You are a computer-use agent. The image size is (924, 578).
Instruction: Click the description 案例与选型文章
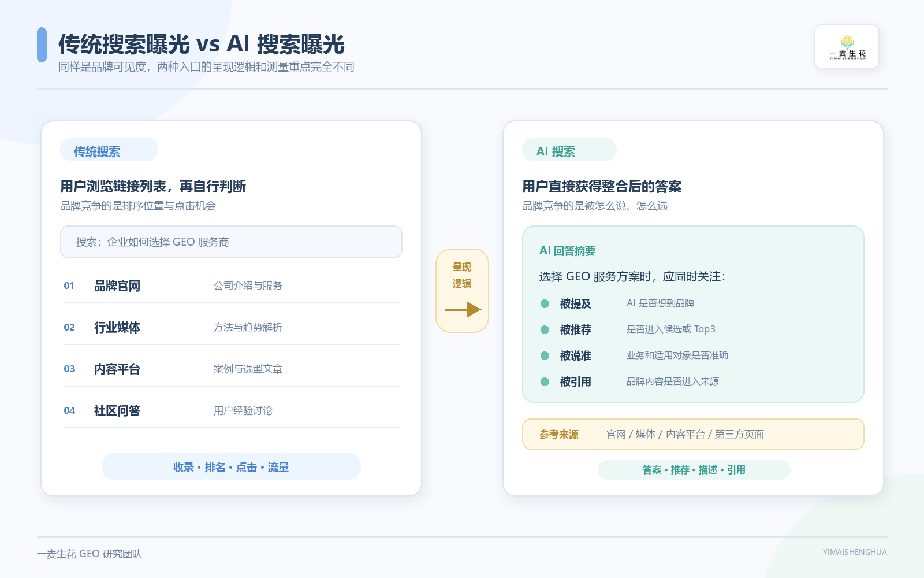coord(248,369)
